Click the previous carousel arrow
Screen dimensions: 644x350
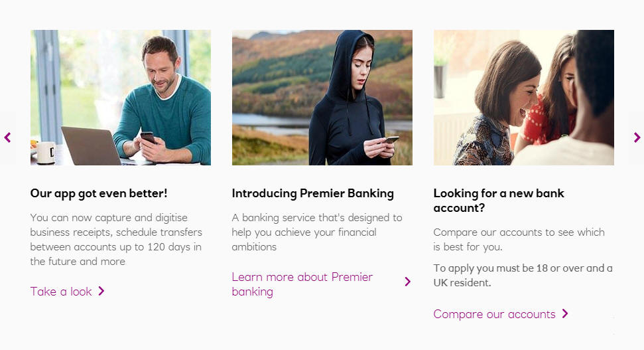coord(7,137)
